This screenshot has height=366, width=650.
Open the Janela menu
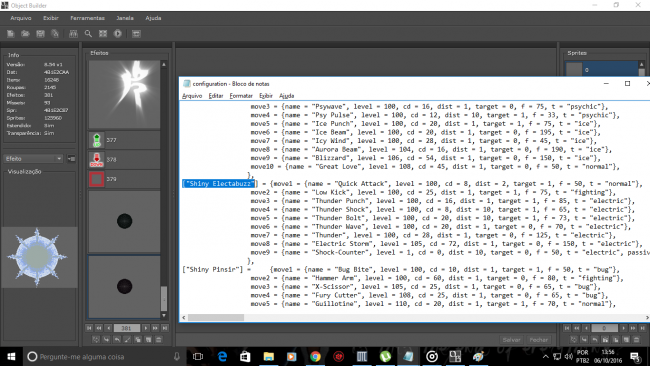[125, 18]
